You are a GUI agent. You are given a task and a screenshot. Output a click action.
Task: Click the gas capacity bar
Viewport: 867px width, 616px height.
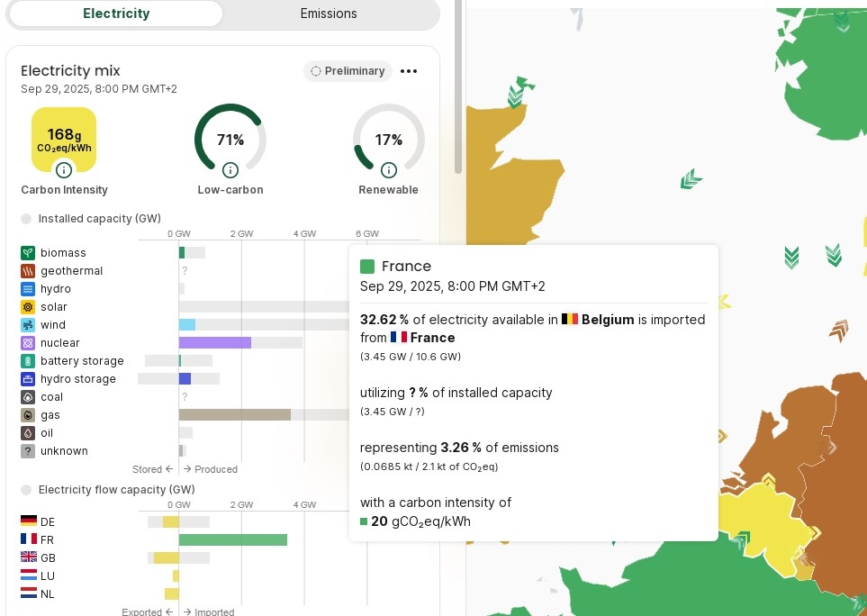coord(234,415)
